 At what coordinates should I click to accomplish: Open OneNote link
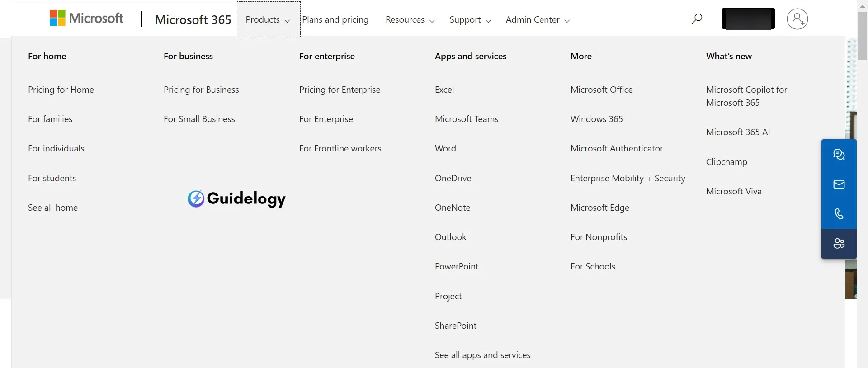pyautogui.click(x=453, y=208)
